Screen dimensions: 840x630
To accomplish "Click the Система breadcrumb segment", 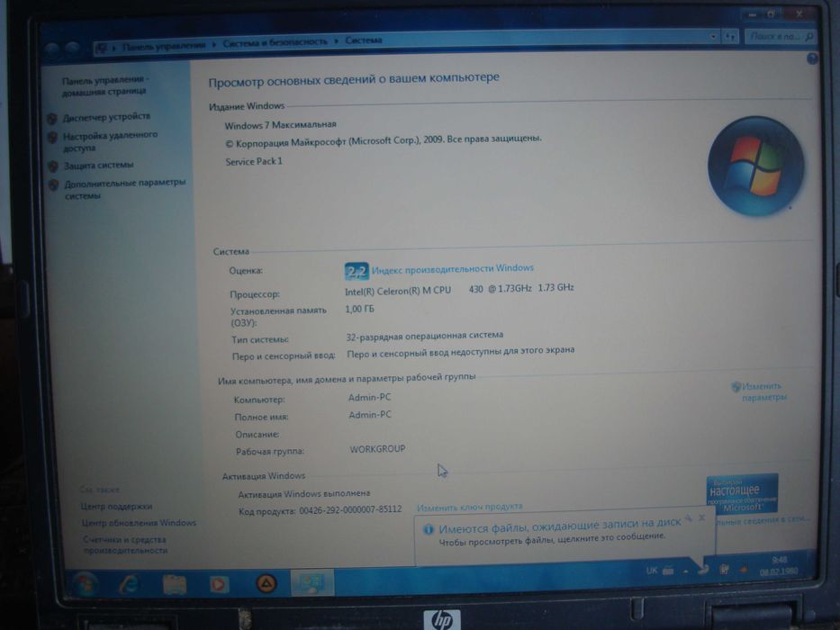I will click(x=363, y=40).
